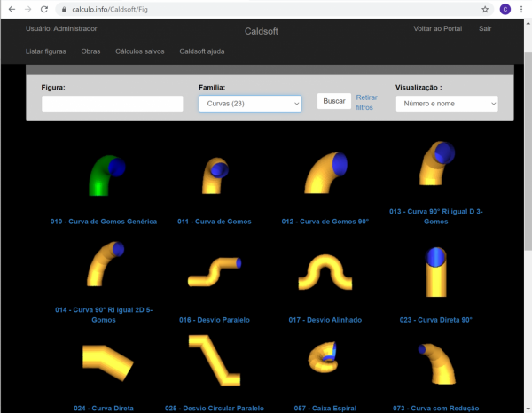Viewport: 532px width, 413px height.
Task: Open the Desvio Paralelo figure thumbnail
Action: [x=215, y=270]
